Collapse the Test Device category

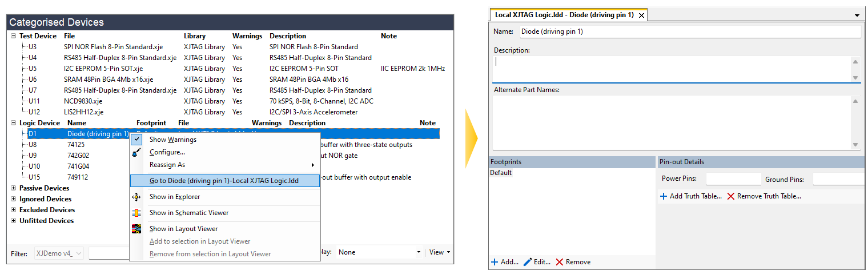tap(13, 36)
